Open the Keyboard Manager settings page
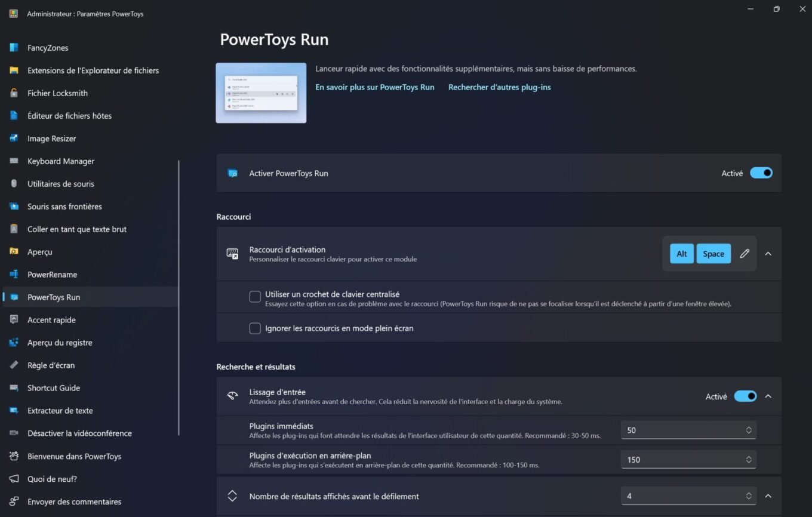The width and height of the screenshot is (812, 517). click(x=90, y=161)
